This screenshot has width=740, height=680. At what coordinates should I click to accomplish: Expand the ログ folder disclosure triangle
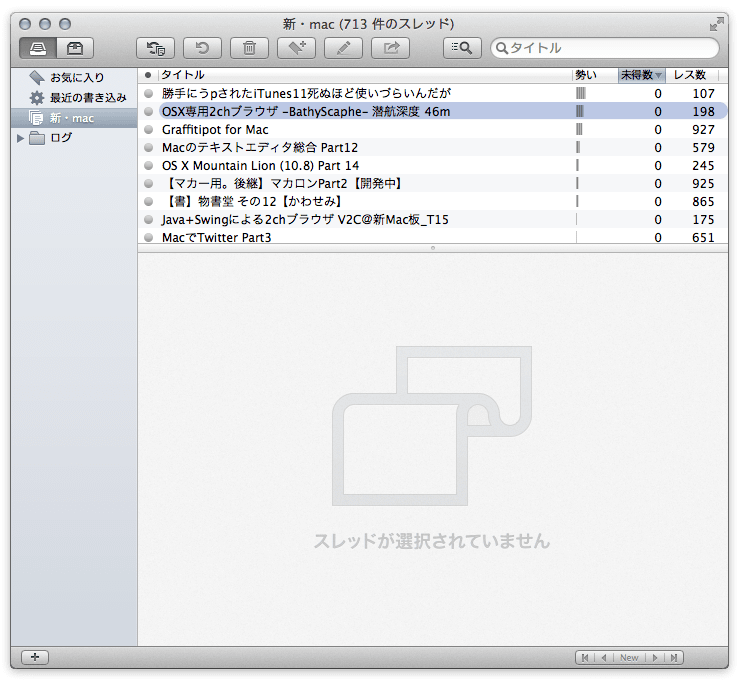[21, 138]
